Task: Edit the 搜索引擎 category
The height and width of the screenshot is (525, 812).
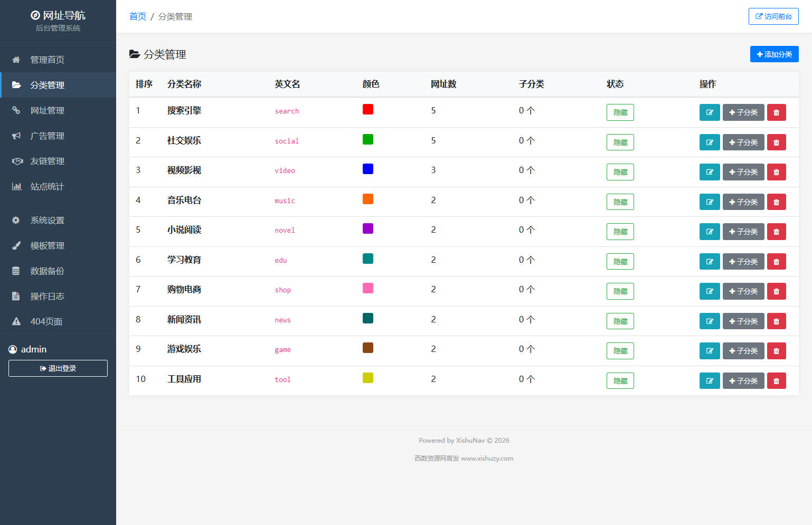Action: click(710, 112)
